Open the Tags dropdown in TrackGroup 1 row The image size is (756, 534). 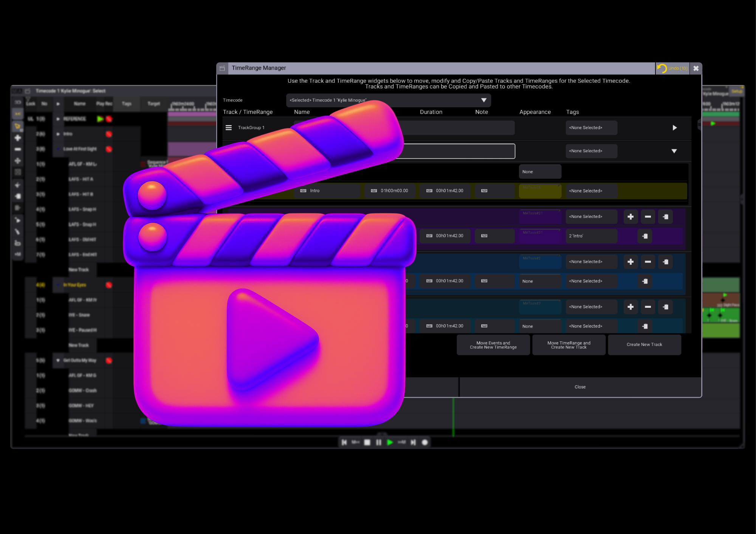[x=592, y=128]
